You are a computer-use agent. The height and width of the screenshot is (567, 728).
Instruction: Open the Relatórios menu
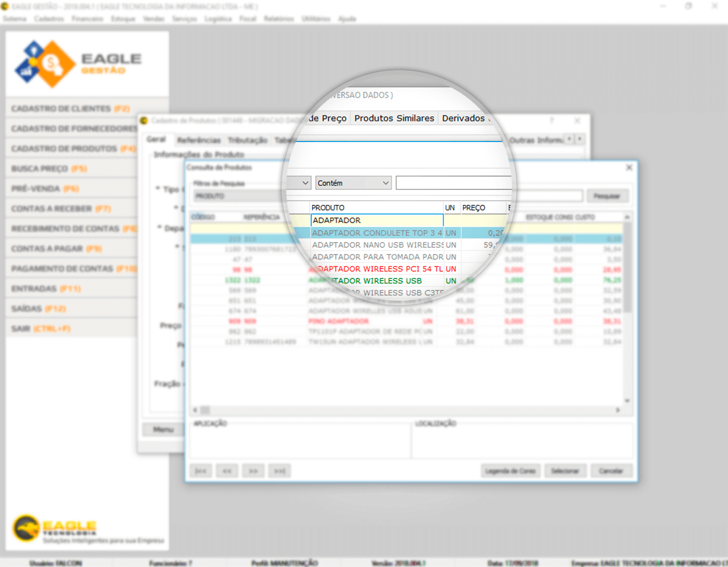(279, 19)
